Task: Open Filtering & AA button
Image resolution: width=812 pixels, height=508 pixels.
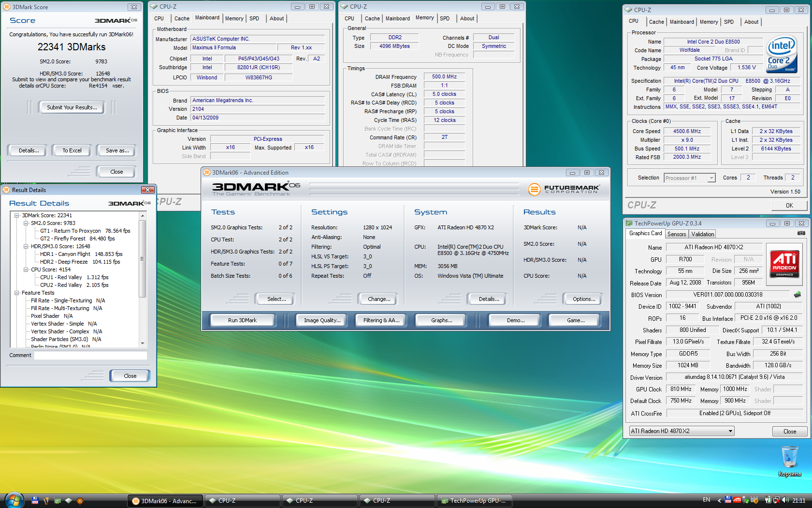Action: click(x=381, y=320)
